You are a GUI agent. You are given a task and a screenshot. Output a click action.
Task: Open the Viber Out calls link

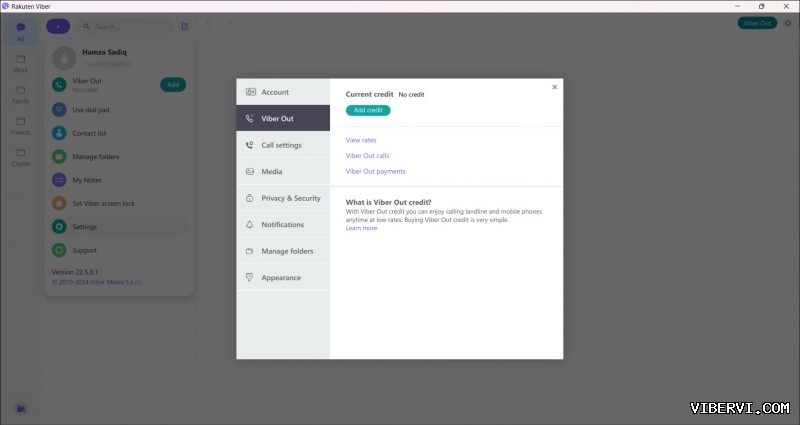click(x=367, y=156)
